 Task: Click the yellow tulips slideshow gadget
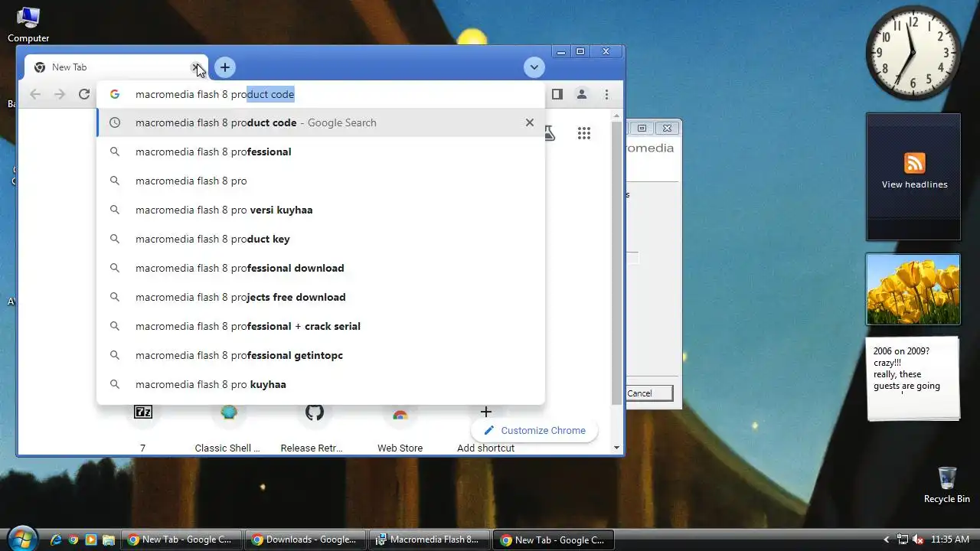[913, 289]
